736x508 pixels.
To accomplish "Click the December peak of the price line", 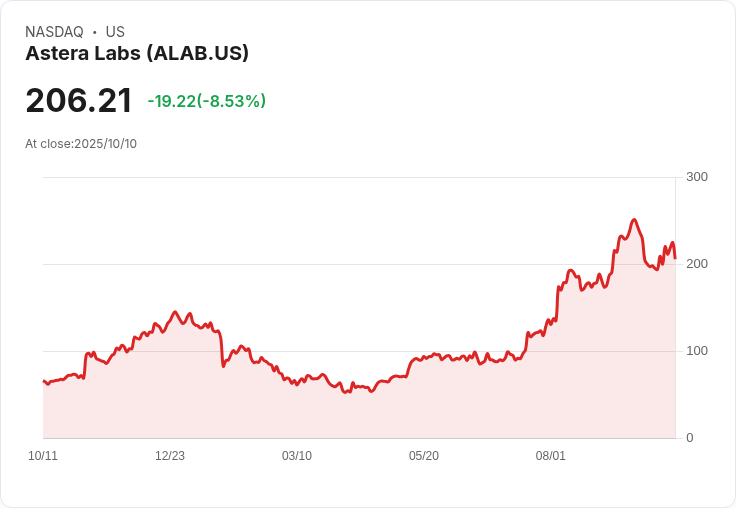I will 175,312.
